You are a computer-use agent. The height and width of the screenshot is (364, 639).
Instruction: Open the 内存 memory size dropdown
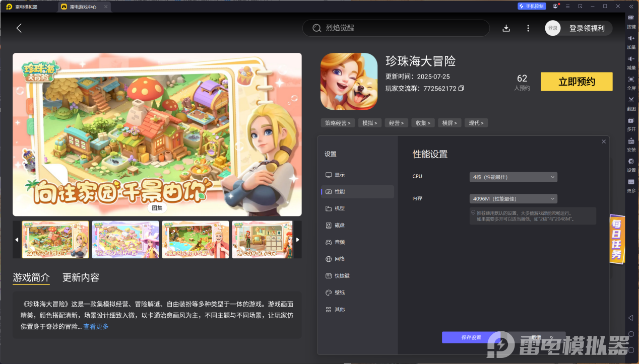point(513,198)
